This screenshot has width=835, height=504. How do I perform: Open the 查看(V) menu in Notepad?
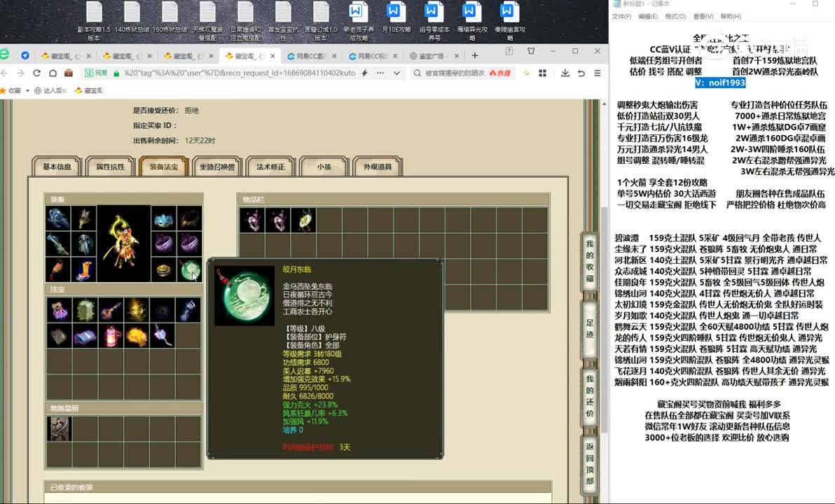pos(703,17)
